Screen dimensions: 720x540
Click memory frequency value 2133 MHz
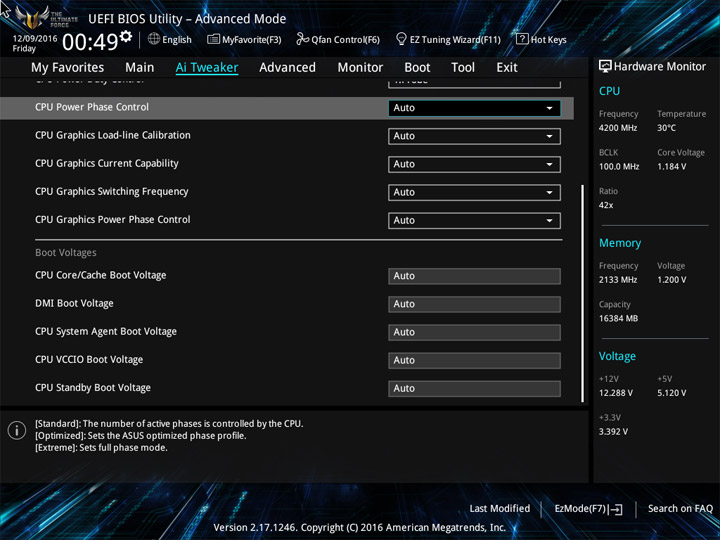coord(618,280)
